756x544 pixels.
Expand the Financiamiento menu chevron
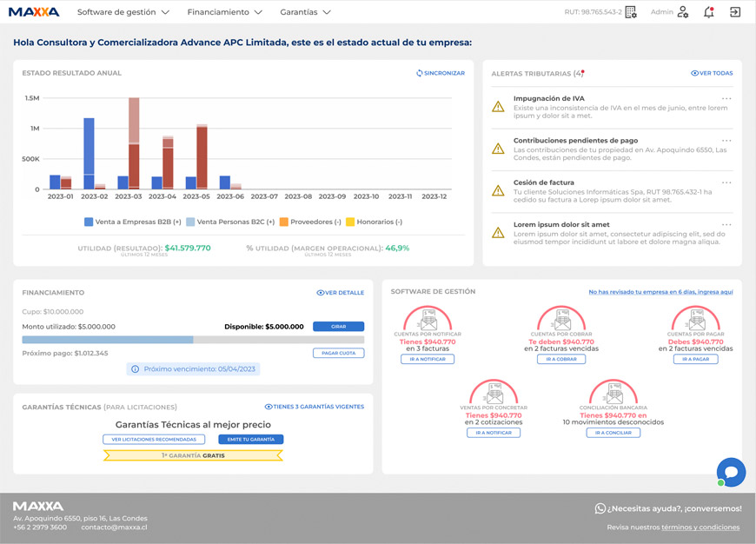(258, 12)
